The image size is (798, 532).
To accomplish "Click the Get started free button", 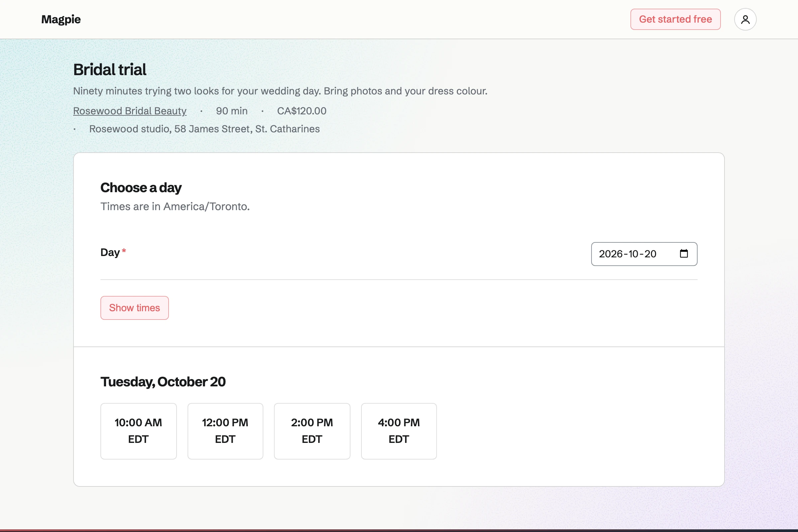I will click(x=675, y=19).
